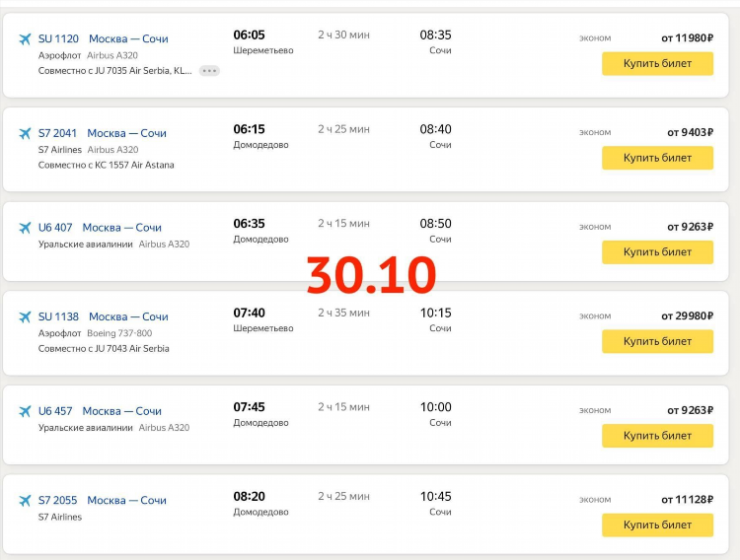Click the airplane icon beside S7 2055

(25, 500)
